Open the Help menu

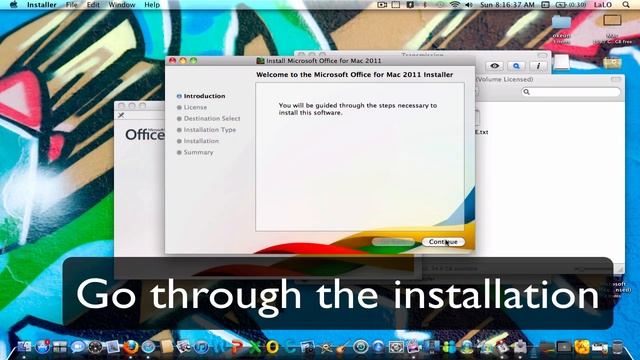coord(152,5)
